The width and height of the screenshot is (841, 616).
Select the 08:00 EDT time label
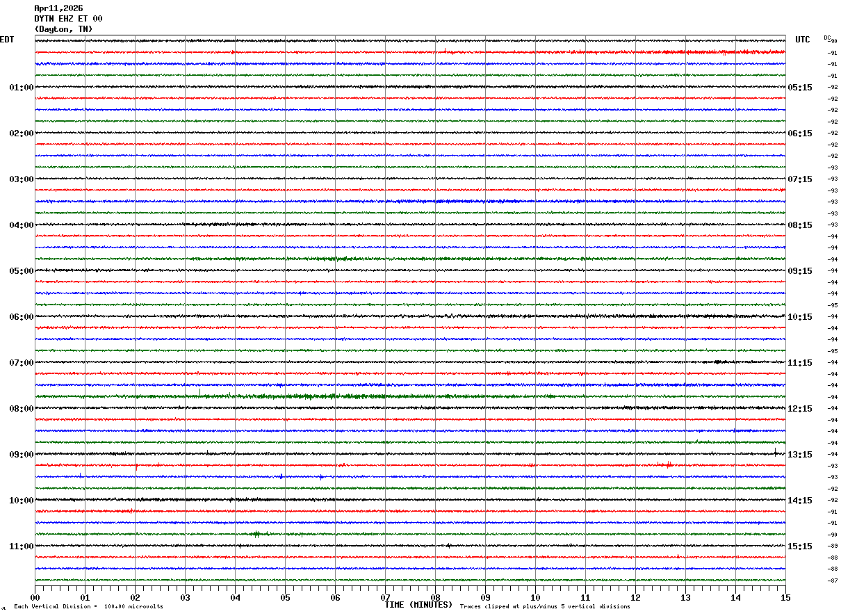click(22, 409)
